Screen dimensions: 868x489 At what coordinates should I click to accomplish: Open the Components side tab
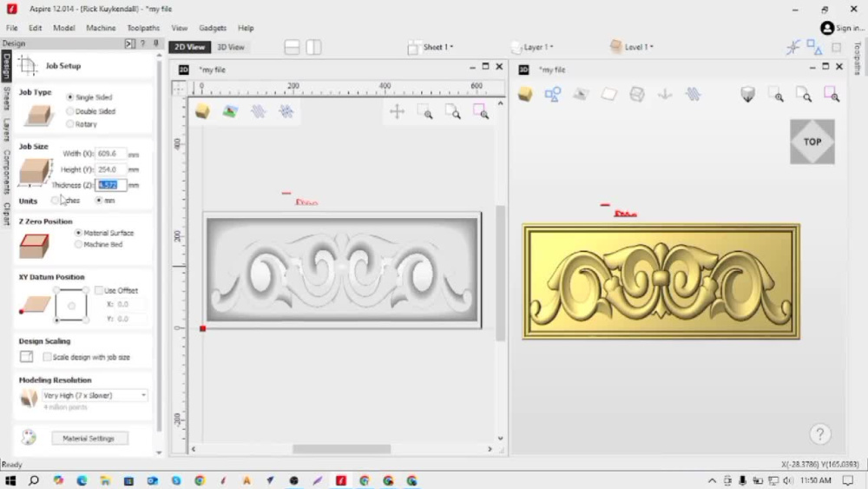(x=7, y=172)
